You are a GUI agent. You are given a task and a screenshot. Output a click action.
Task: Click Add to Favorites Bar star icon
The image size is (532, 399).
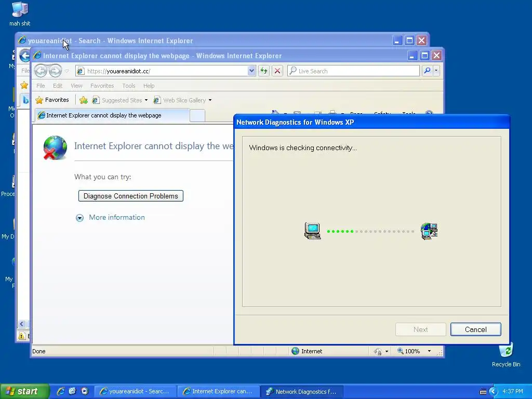(x=84, y=100)
